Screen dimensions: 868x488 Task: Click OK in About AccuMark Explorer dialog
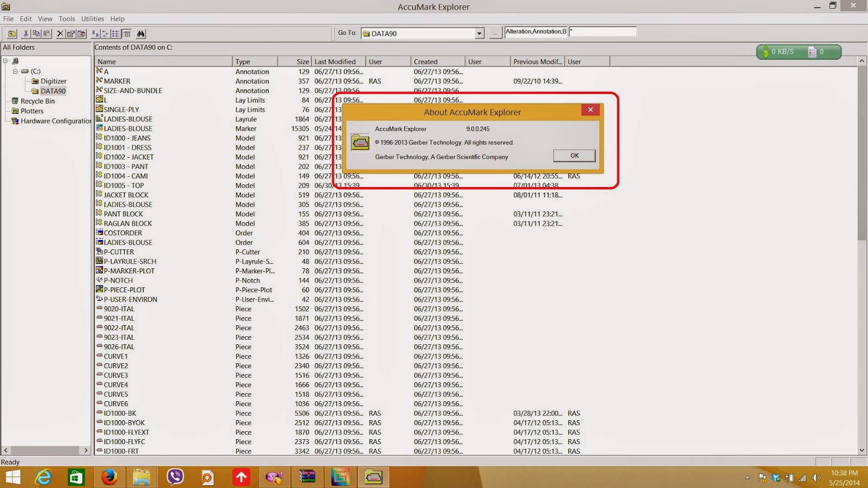pyautogui.click(x=575, y=156)
